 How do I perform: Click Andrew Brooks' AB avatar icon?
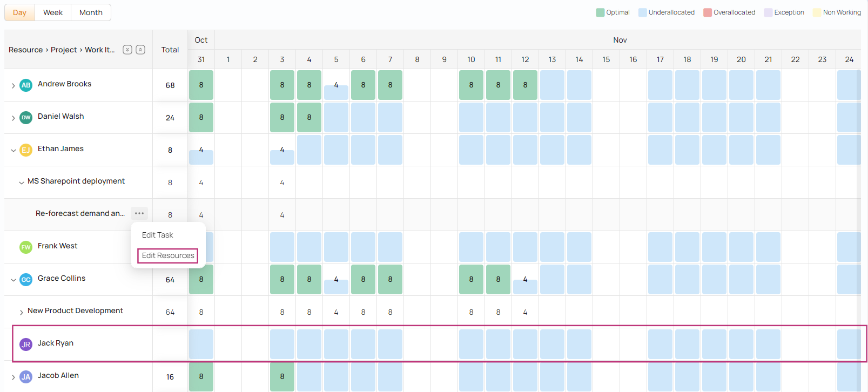click(x=26, y=85)
